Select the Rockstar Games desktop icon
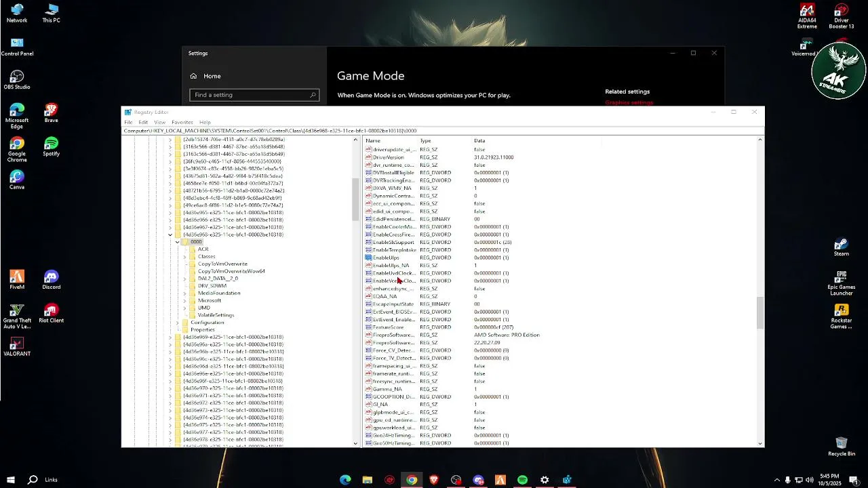Screen dimensions: 868x488 (842, 317)
